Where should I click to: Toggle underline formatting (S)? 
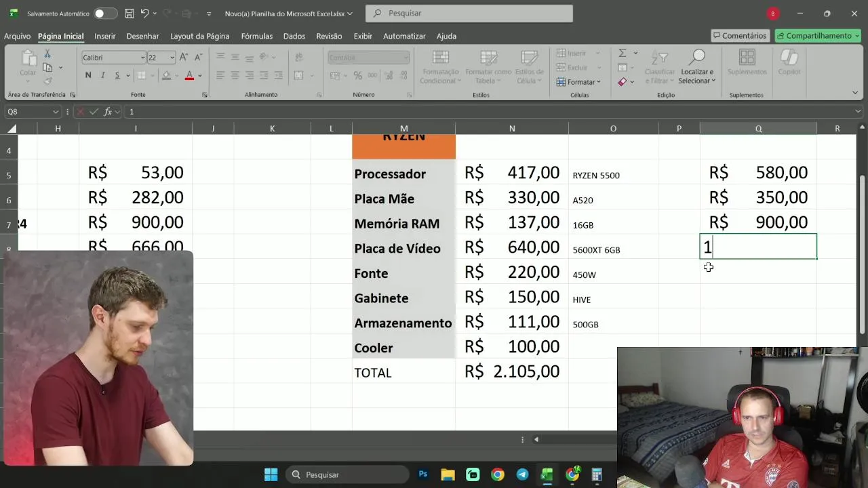[117, 75]
